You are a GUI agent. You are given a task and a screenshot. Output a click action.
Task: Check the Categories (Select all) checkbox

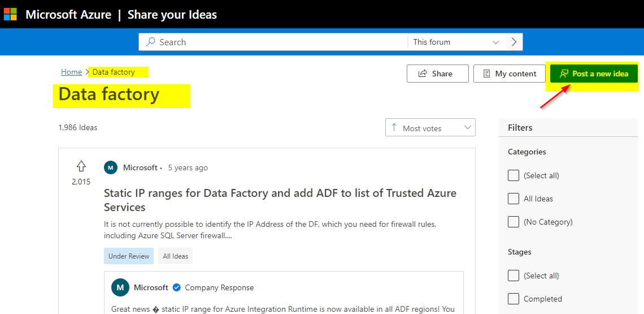point(514,175)
